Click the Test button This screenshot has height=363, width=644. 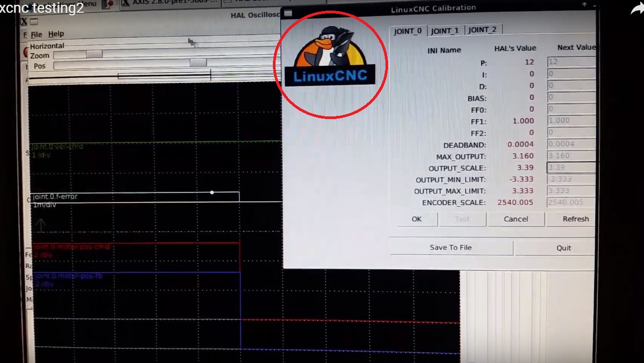462,219
